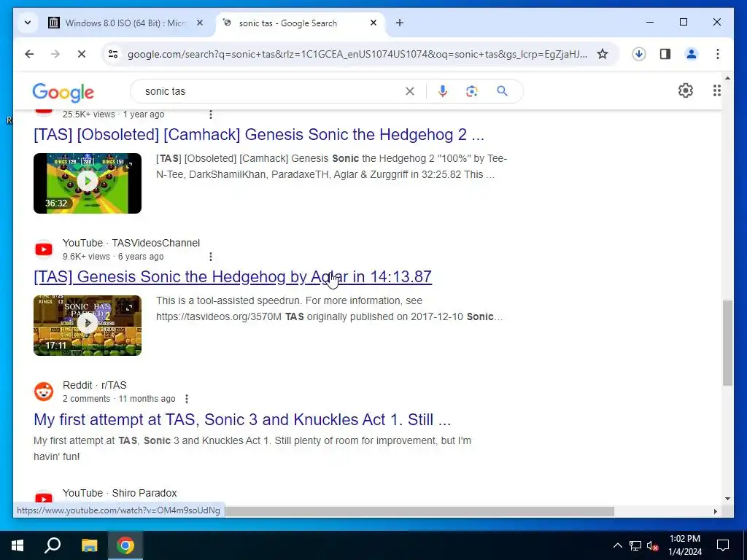Open Genesis Sonic the Hedgehog by Aglar link
Screen dimensions: 747x560
[233, 276]
